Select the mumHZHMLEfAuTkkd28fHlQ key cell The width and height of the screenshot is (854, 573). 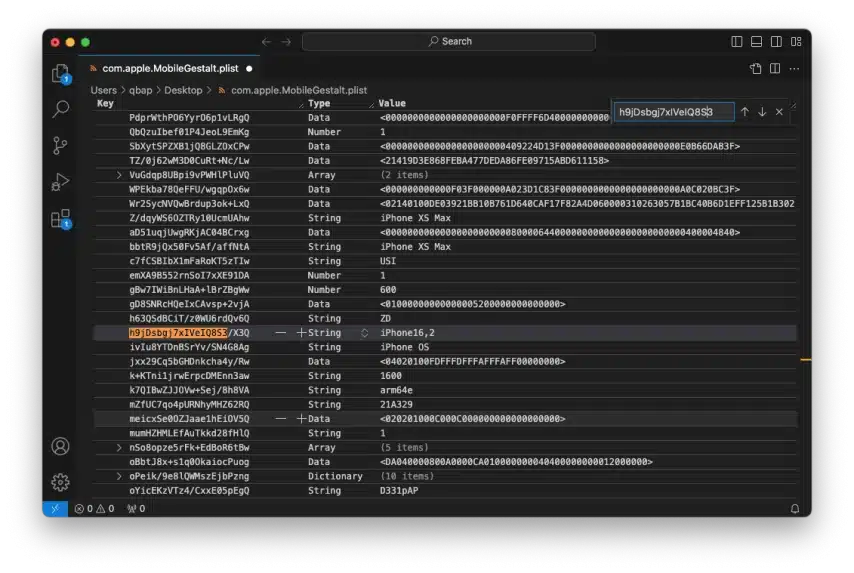(x=189, y=433)
